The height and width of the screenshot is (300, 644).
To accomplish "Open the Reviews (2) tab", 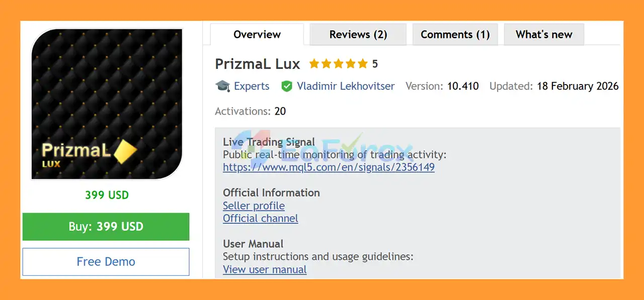I will coord(358,35).
